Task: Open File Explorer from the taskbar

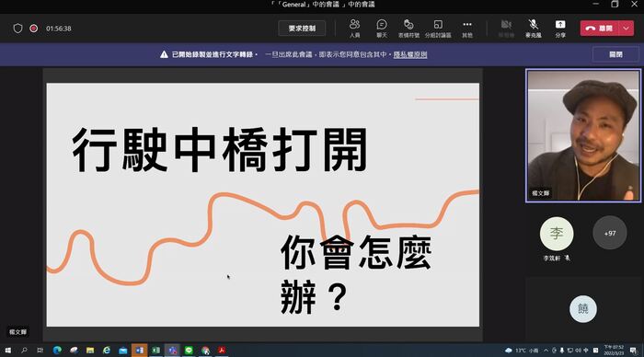Action: tap(90, 351)
